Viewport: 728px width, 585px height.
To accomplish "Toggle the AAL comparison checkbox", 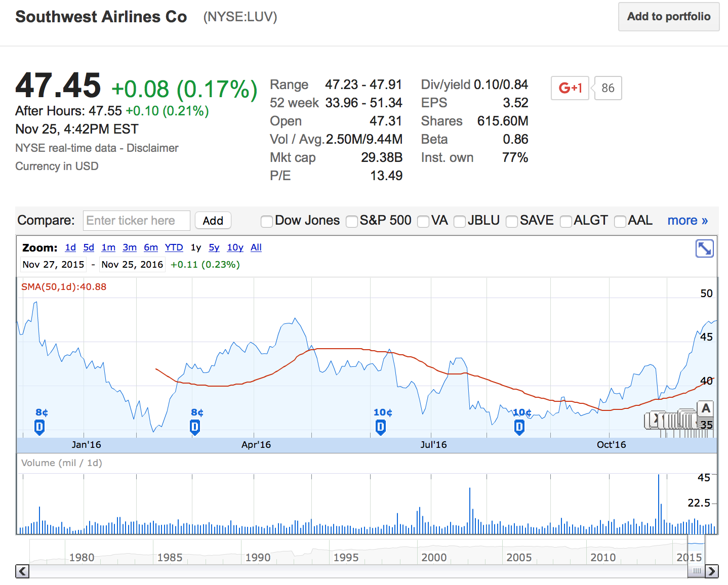I will point(620,221).
